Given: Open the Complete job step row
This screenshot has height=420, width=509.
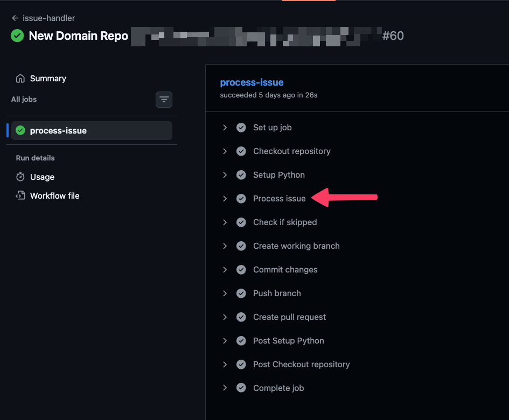Looking at the screenshot, I should click(278, 388).
